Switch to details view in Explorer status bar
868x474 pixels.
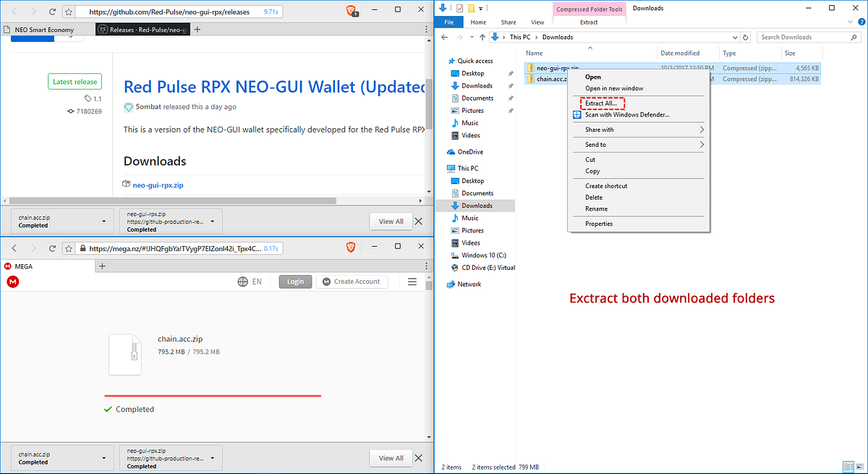[848, 467]
